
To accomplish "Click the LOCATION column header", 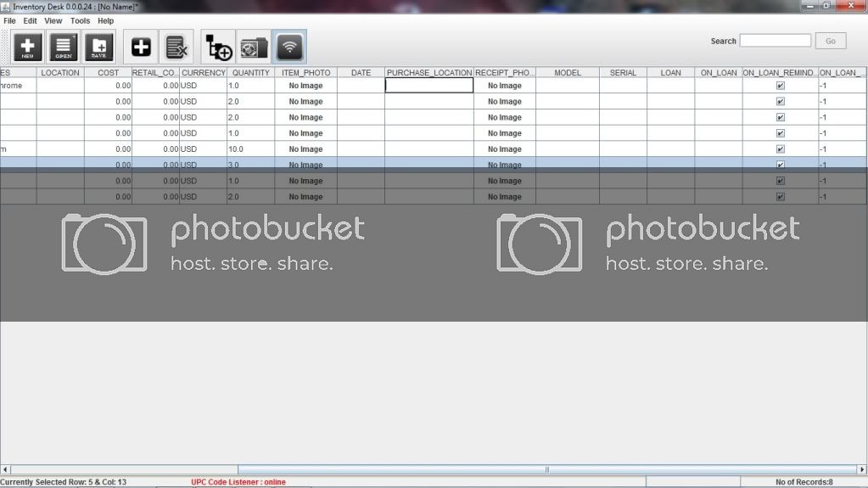I will tap(60, 72).
